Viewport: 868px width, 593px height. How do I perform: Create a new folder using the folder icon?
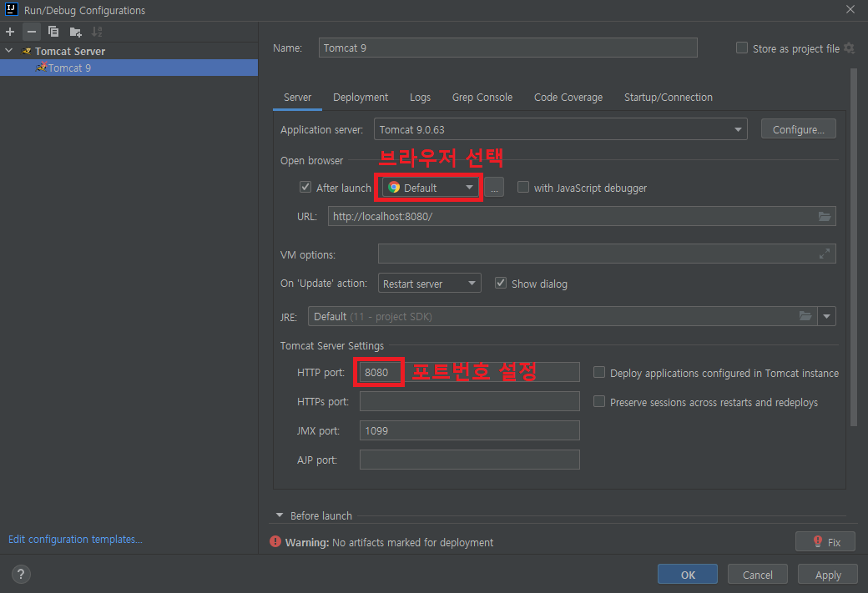pos(75,32)
